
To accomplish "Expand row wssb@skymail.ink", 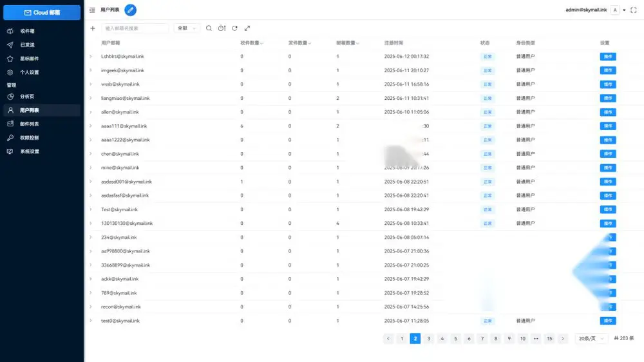I will 91,84.
